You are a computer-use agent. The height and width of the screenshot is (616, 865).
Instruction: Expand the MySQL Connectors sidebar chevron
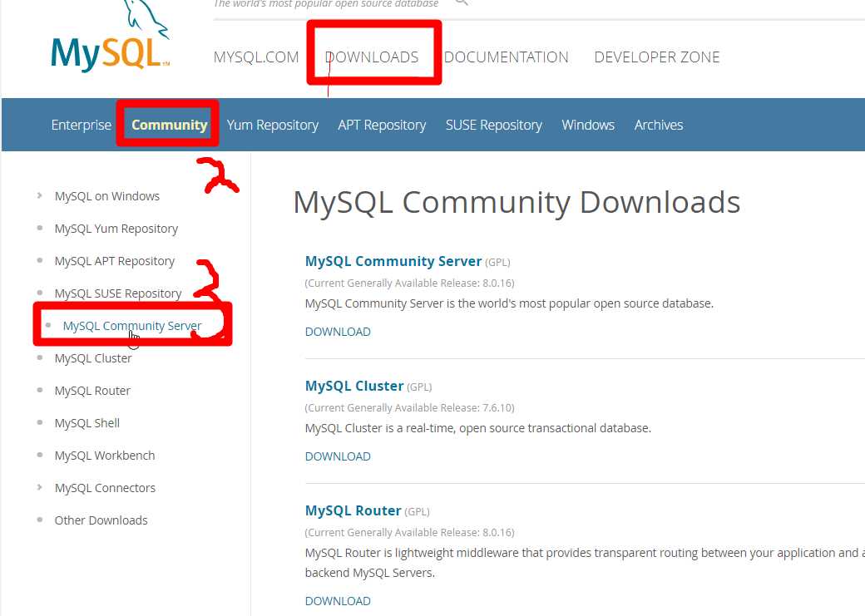[x=39, y=487]
